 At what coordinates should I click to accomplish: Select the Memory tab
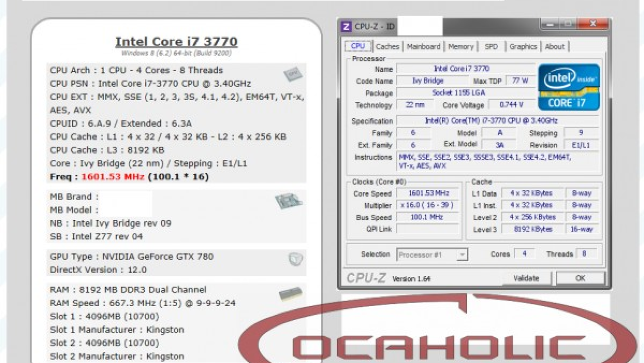click(461, 47)
